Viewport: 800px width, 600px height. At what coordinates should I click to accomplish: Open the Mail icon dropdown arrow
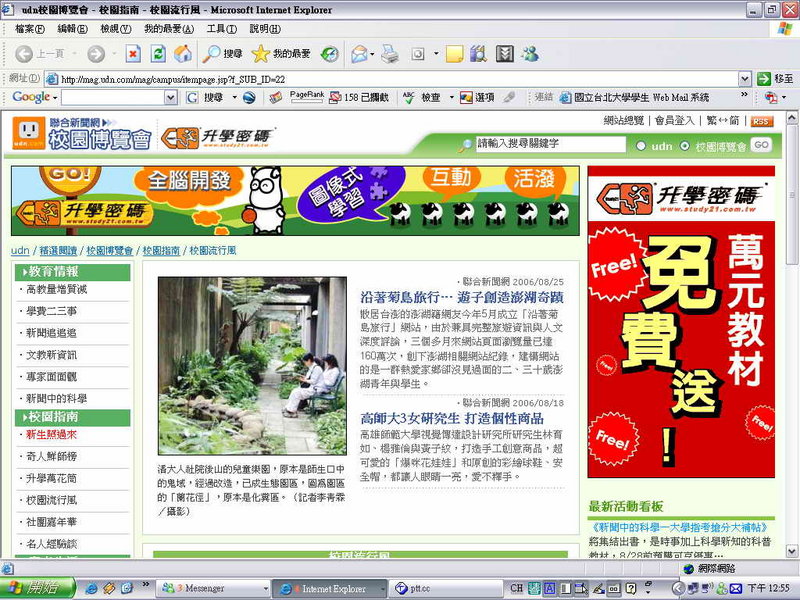tap(372, 54)
